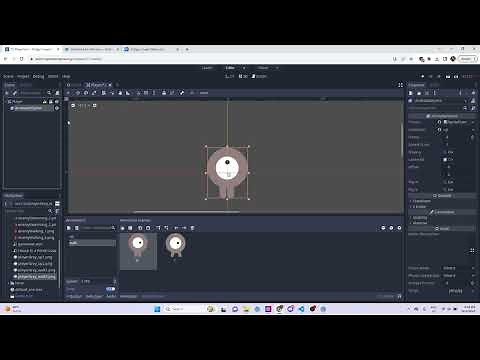The height and width of the screenshot is (360, 480).
Task: Open the Debug menu
Action: (x=38, y=76)
